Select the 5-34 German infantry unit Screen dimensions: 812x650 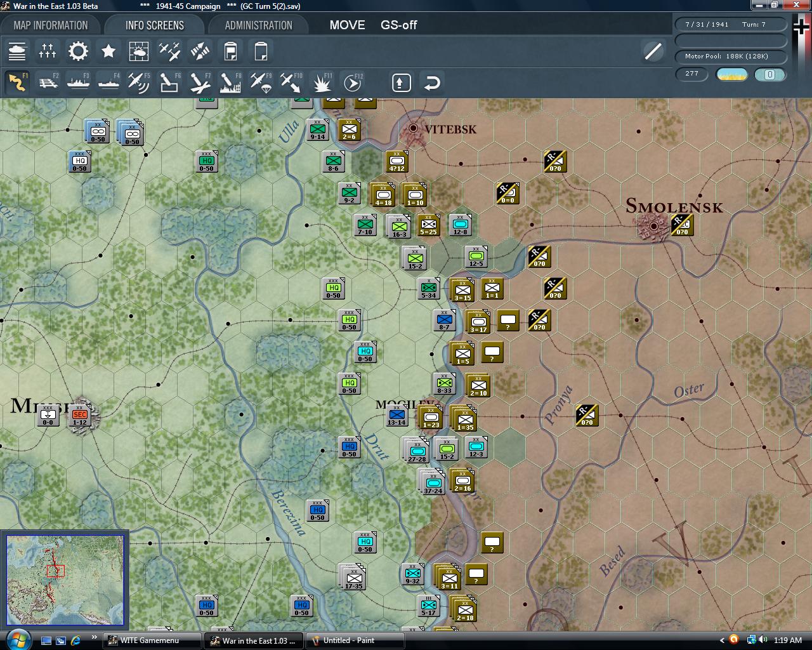click(x=428, y=289)
